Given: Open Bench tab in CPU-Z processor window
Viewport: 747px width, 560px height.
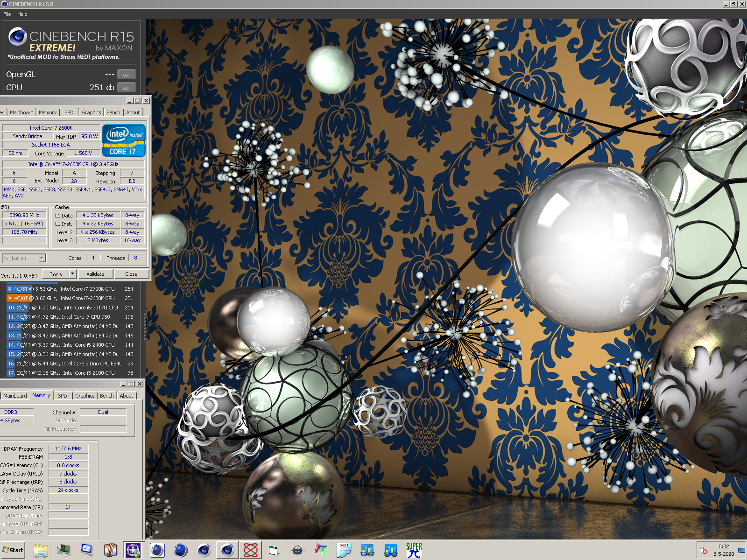Looking at the screenshot, I should (113, 112).
